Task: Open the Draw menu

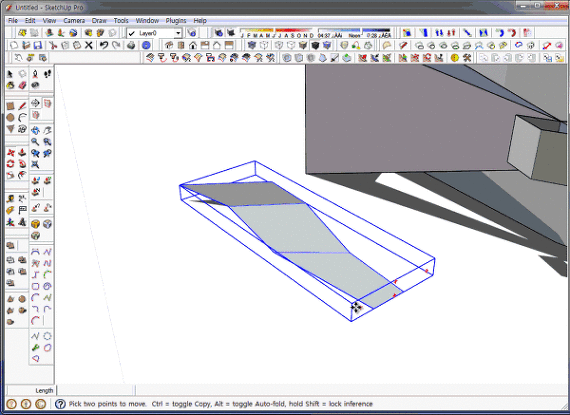Action: (x=99, y=20)
